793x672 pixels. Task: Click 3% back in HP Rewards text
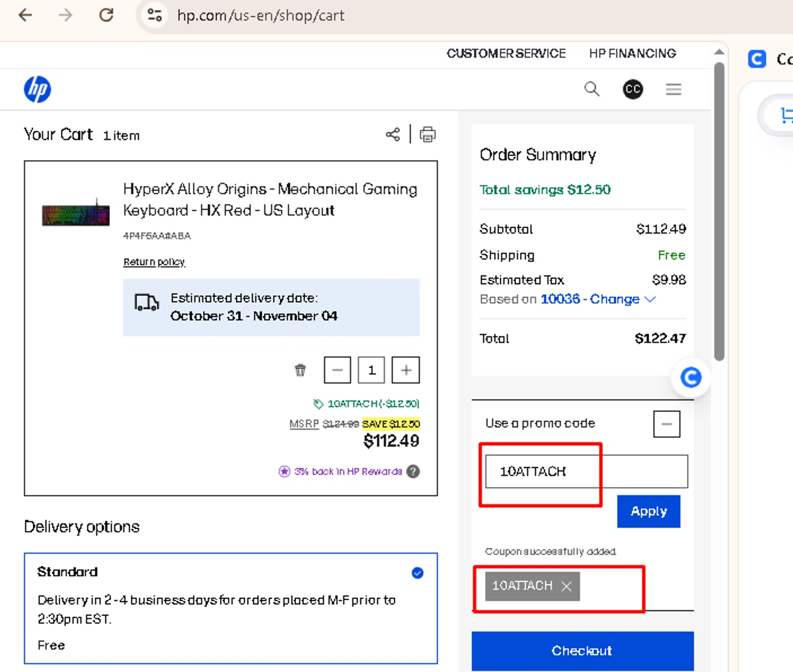[x=348, y=471]
